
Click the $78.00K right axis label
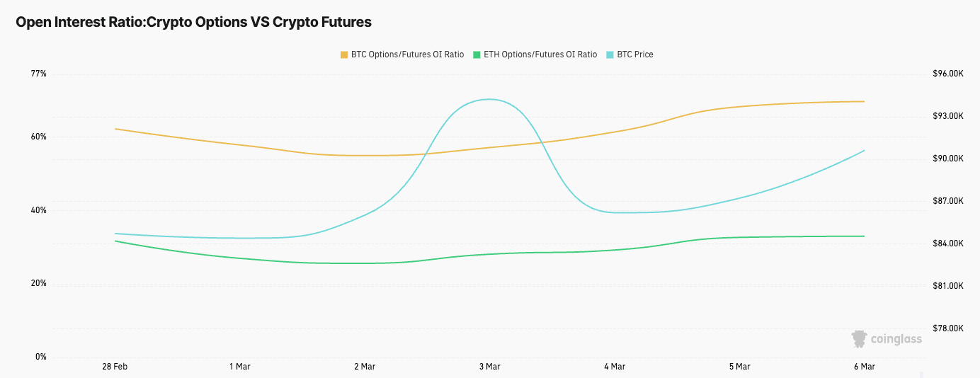[x=948, y=328]
